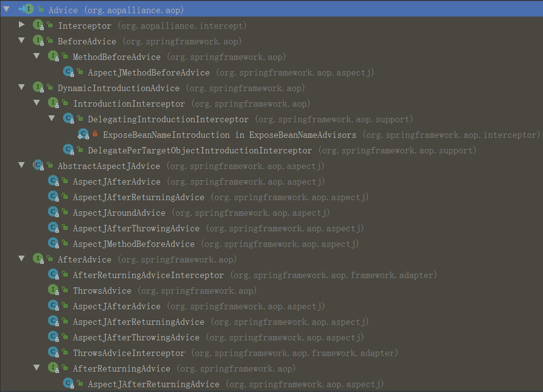The width and height of the screenshot is (543, 392).
Task: Click the red private lock on ExposeBeanNameIntroduction
Action: pos(95,134)
